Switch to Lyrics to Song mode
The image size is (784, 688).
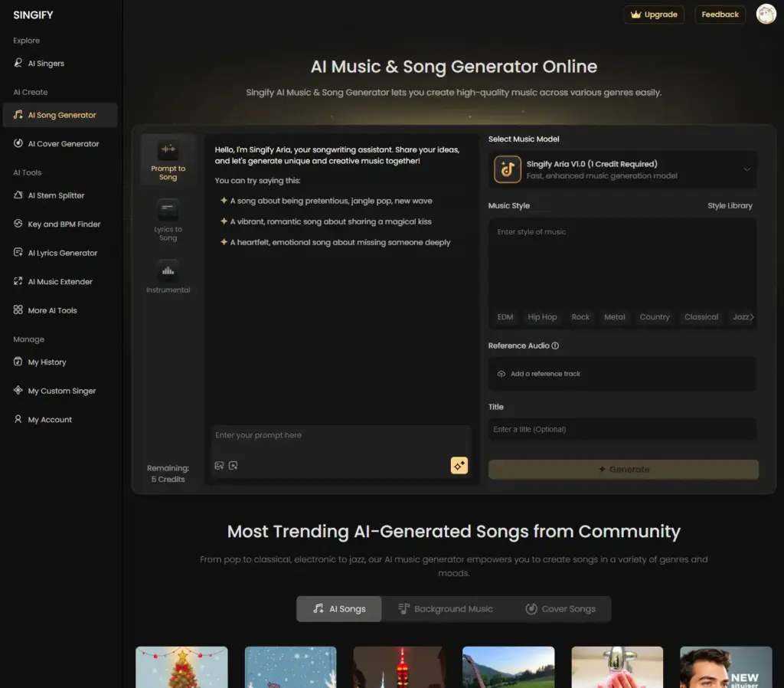[168, 221]
